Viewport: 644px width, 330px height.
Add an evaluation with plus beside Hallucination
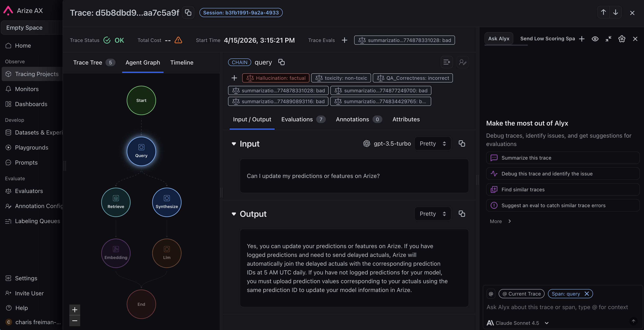tap(234, 78)
